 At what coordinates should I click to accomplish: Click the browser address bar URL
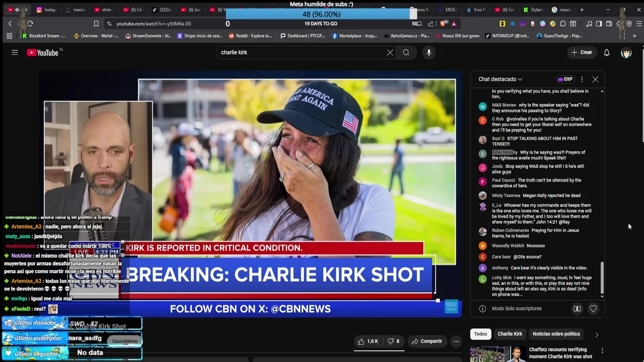tap(153, 24)
